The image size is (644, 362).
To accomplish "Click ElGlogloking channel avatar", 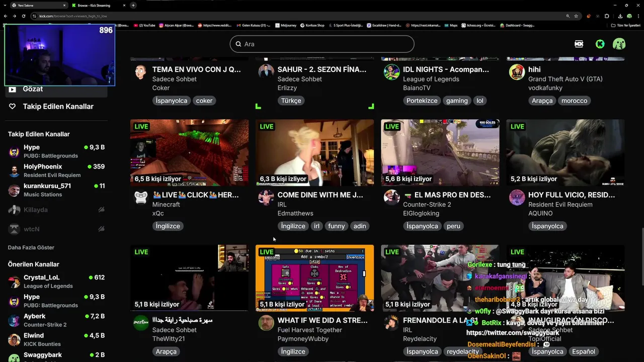I will [x=391, y=197].
